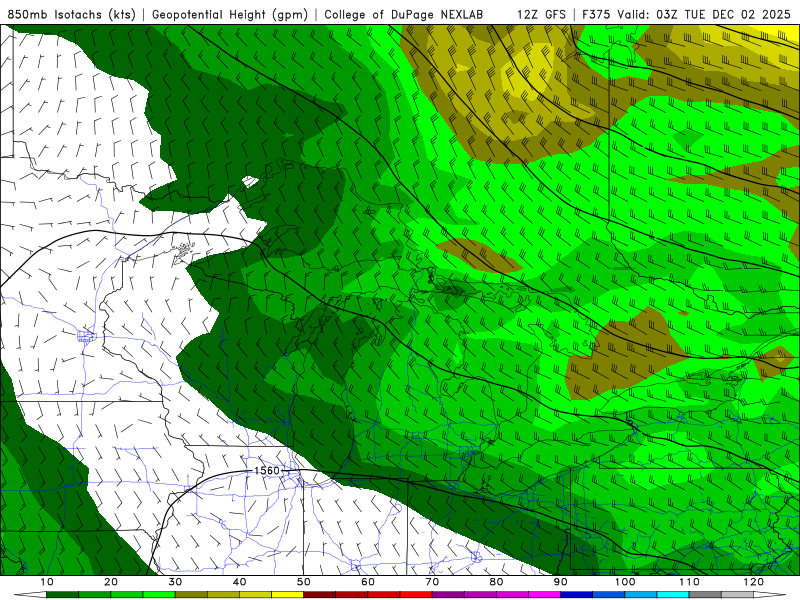This screenshot has height=600, width=800.
Task: Click the 70 label on the color scale
Action: coord(432,582)
